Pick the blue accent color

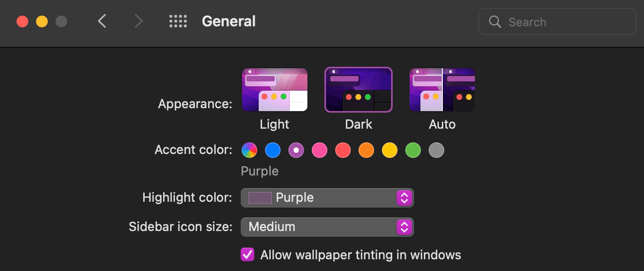click(273, 150)
